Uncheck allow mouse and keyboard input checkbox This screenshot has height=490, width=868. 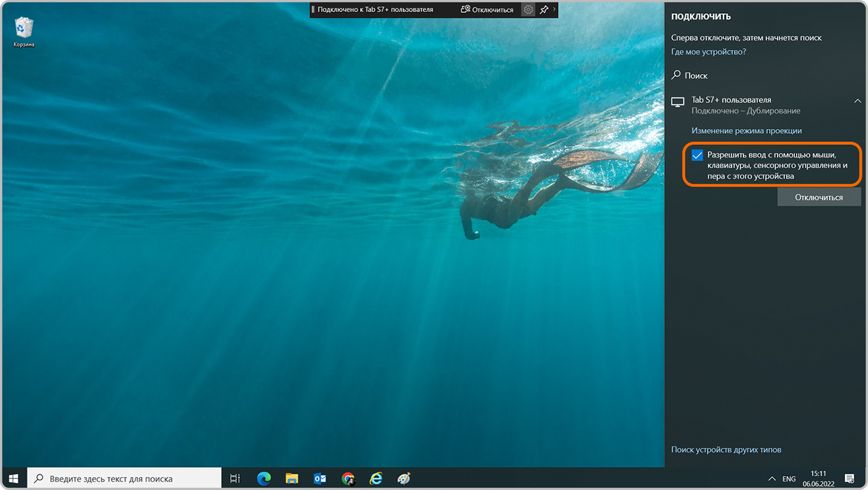[x=697, y=155]
